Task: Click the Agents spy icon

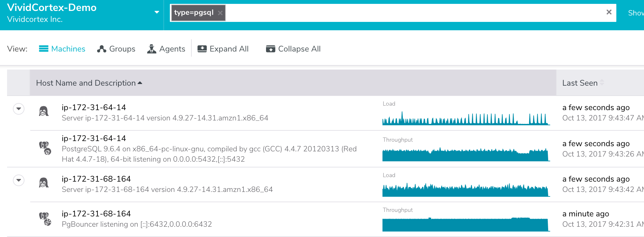Action: (152, 49)
